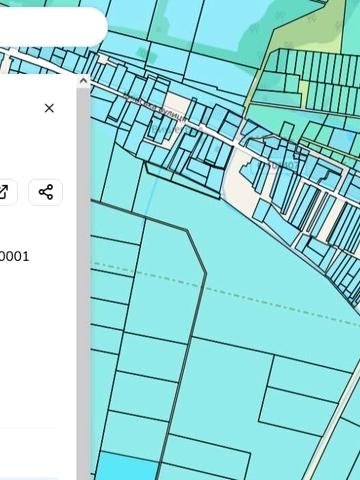Click the panel's vertical scrollbar
This screenshot has height=480, width=360.
coord(83,283)
